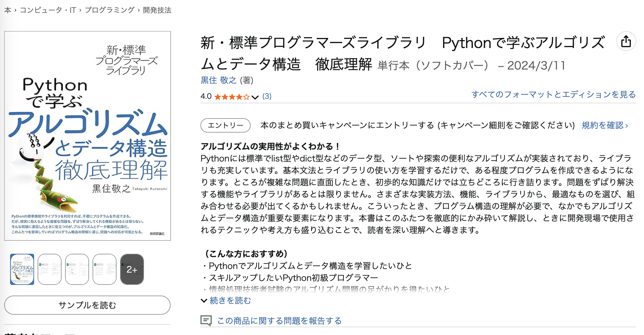The height and width of the screenshot is (335, 644).
Task: Click the エントリー campaign button
Action: (225, 125)
